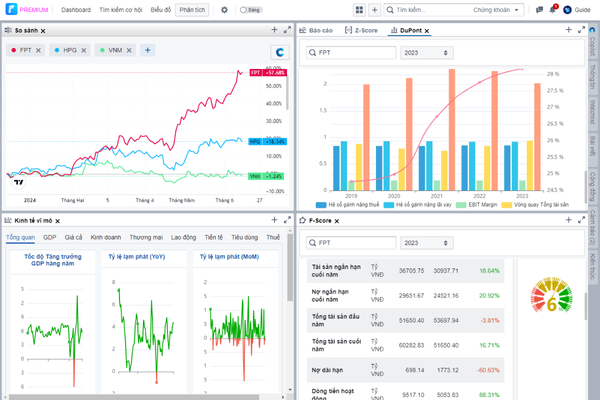This screenshot has height=400, width=600.
Task: Toggle Vòng quay Tổng tài sản legend
Action: (x=535, y=205)
